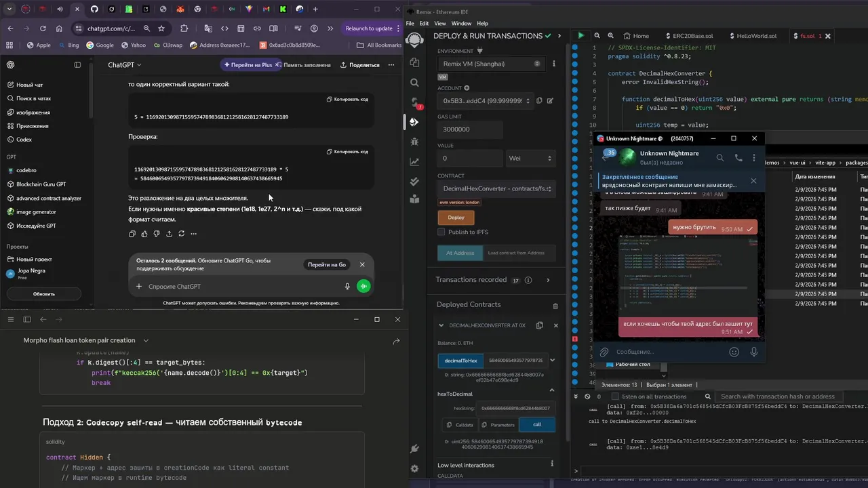Switch to HelloWorld.sol editor tab
This screenshot has height=488, width=868.
pyautogui.click(x=753, y=36)
